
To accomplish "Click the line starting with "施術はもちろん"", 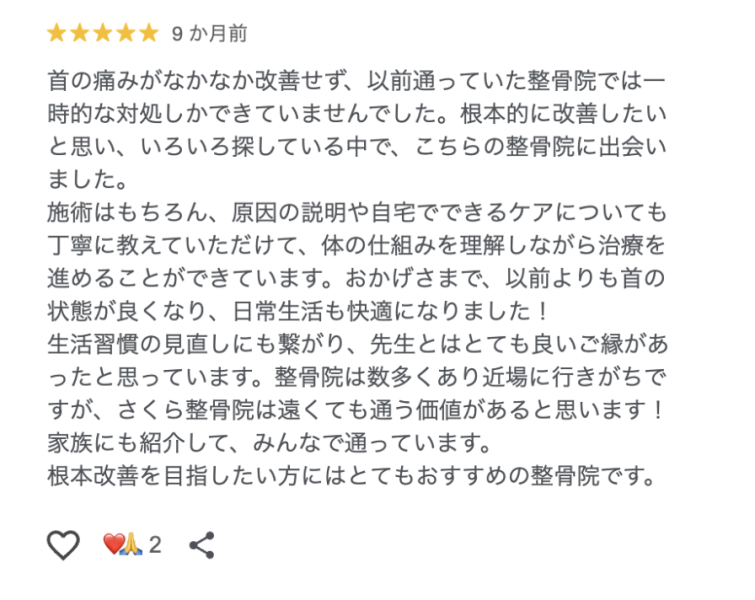I will 356,212.
